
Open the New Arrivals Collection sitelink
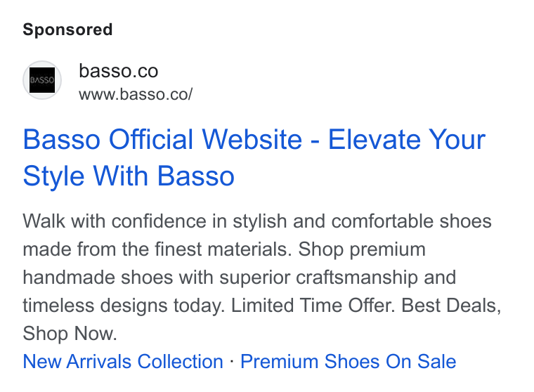point(123,361)
